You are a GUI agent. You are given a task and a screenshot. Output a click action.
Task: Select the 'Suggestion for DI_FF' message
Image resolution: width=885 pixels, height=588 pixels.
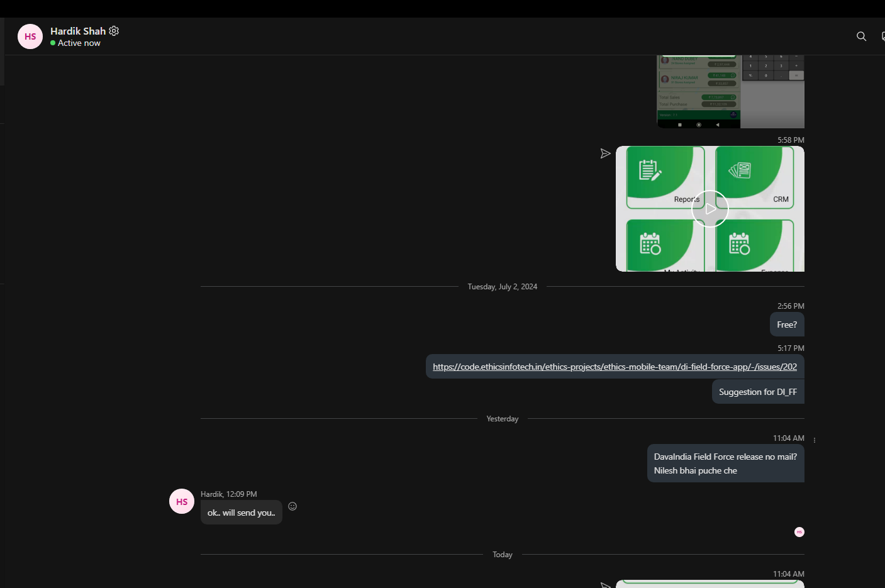pyautogui.click(x=757, y=392)
